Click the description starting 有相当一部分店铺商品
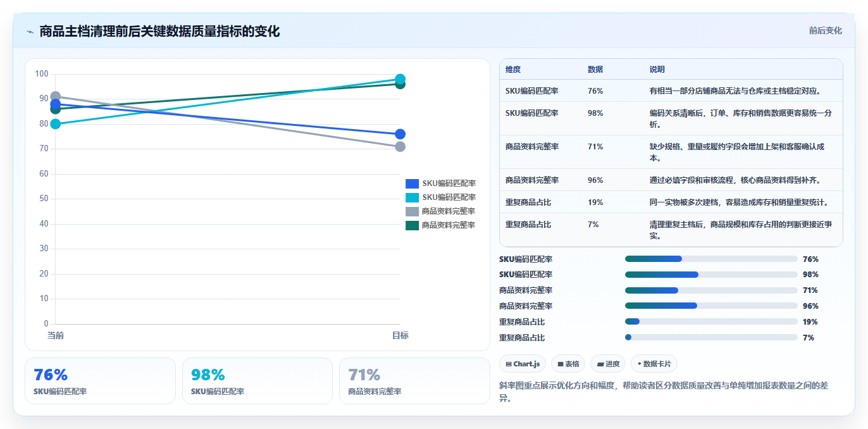The width and height of the screenshot is (868, 429). [x=735, y=90]
